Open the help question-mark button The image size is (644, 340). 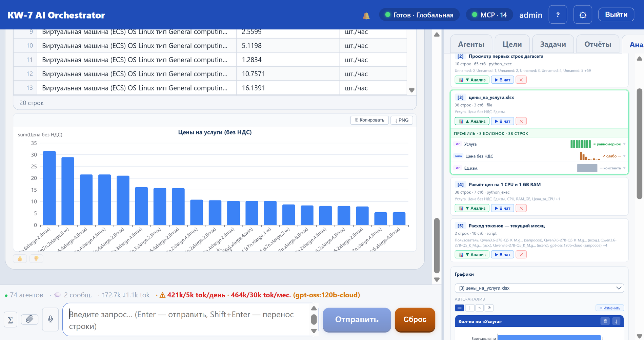pos(558,15)
